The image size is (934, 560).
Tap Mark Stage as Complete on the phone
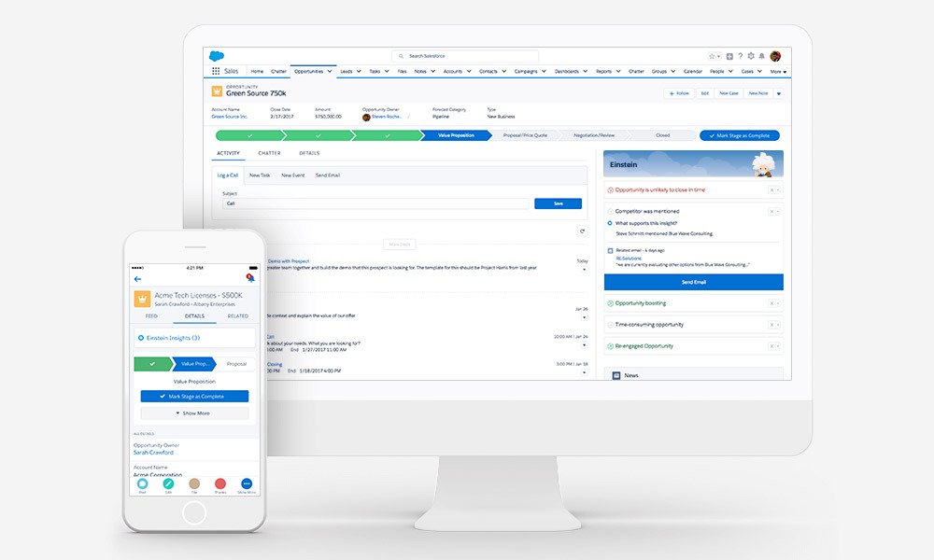pyautogui.click(x=195, y=397)
